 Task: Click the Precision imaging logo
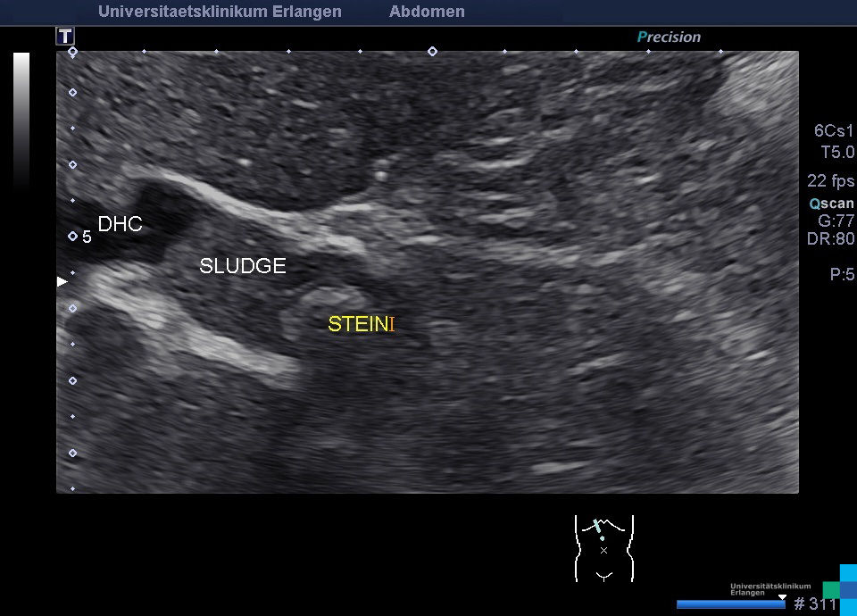click(x=669, y=37)
